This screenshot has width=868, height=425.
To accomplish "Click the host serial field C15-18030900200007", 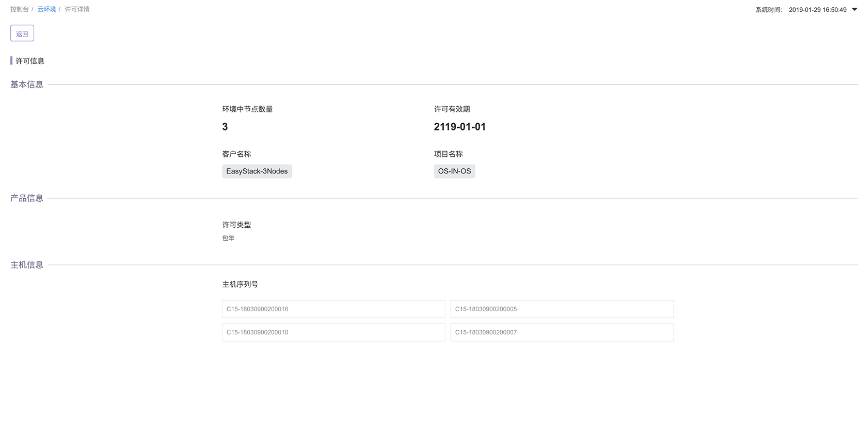I will pos(562,332).
